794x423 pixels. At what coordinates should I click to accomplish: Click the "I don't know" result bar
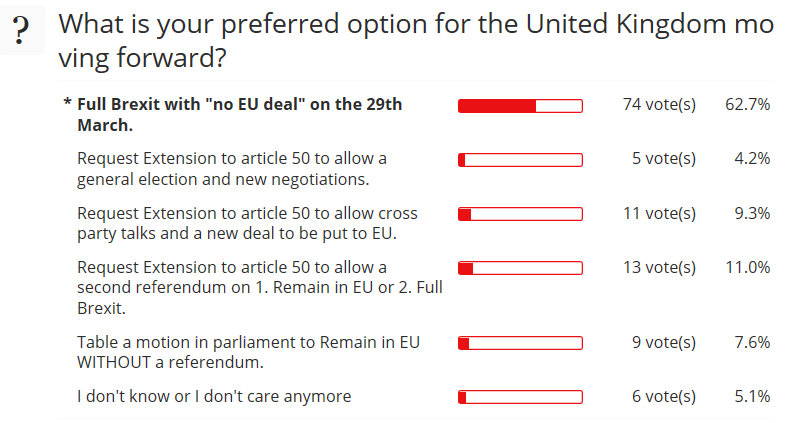[520, 397]
